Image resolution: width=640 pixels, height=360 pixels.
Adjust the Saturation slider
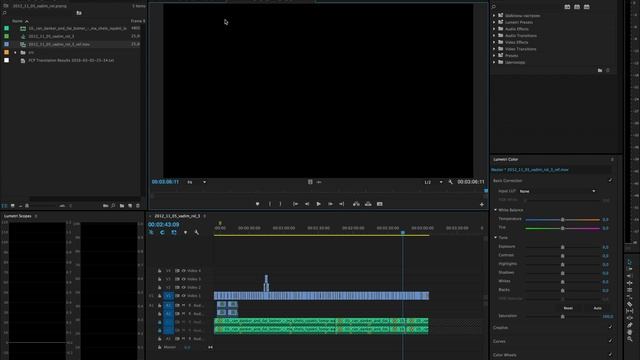(562, 316)
